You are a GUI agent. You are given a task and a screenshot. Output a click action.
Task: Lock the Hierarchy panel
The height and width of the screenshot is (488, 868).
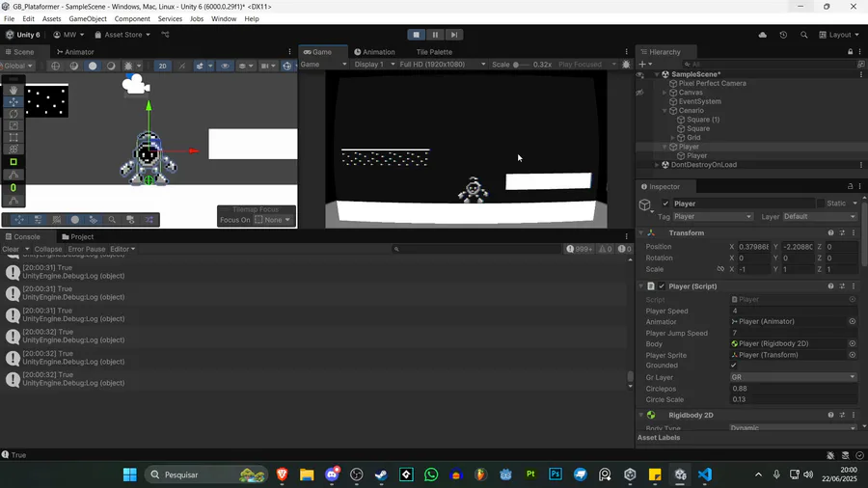(851, 52)
